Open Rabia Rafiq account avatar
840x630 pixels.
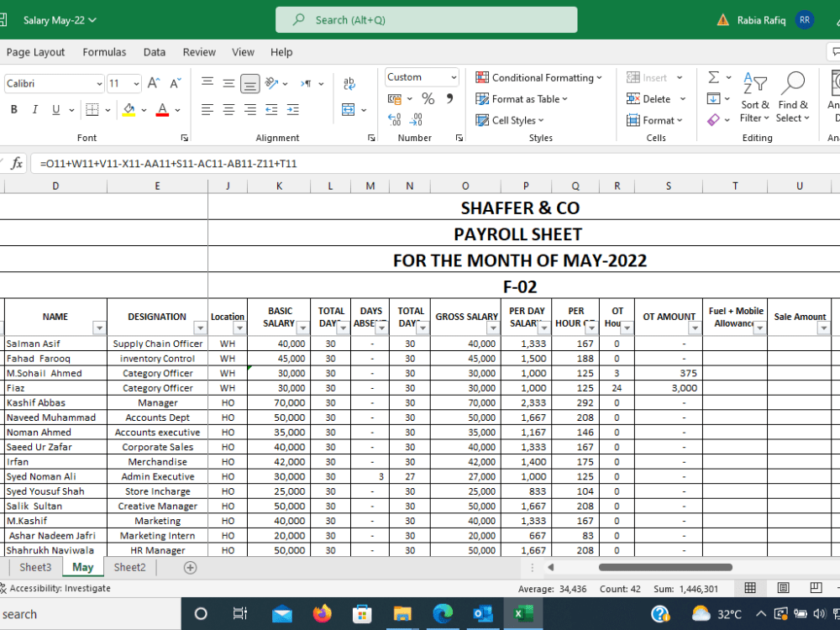804,20
